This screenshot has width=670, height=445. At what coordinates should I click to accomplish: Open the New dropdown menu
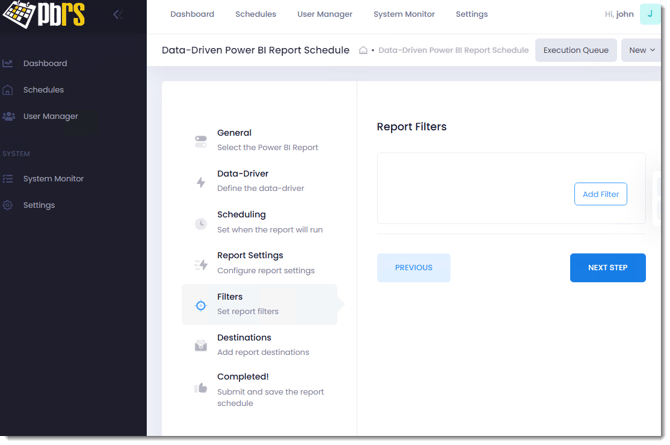point(641,50)
